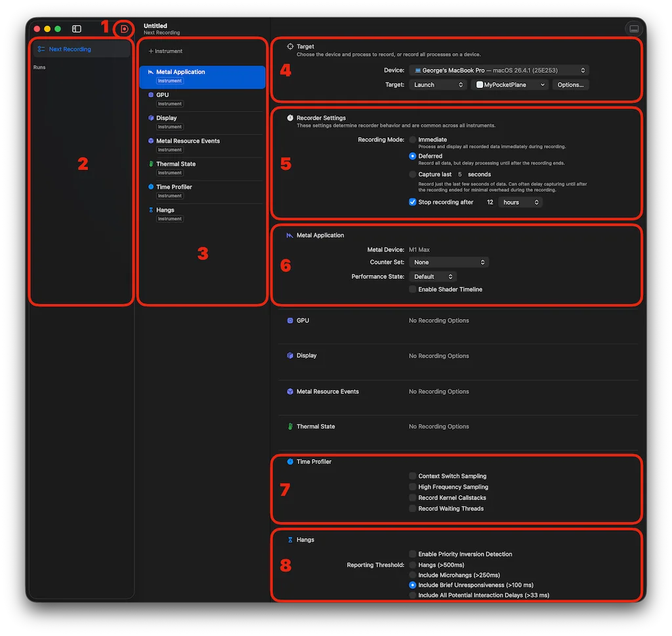Enable High Frequency Sampling
672x636 pixels.
[x=412, y=486]
